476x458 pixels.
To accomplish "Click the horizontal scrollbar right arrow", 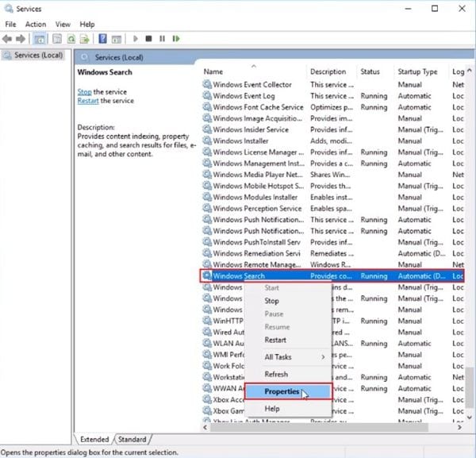I will tap(460, 427).
